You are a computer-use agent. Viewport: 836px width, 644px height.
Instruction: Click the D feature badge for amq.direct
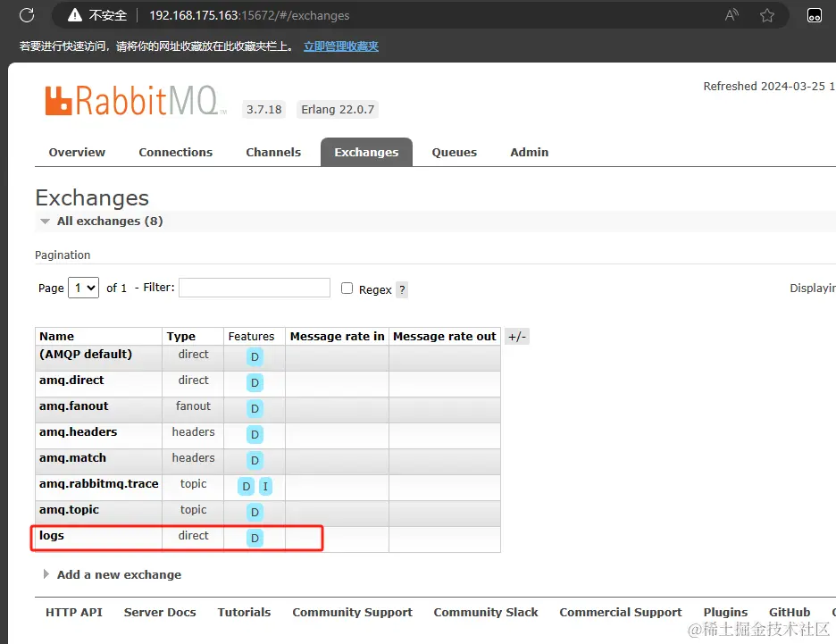point(255,383)
